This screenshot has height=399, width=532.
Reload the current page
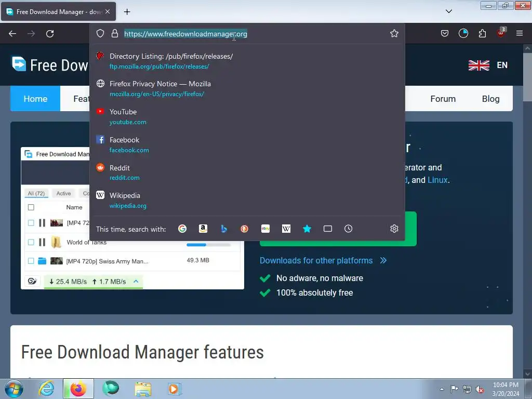[x=50, y=34]
